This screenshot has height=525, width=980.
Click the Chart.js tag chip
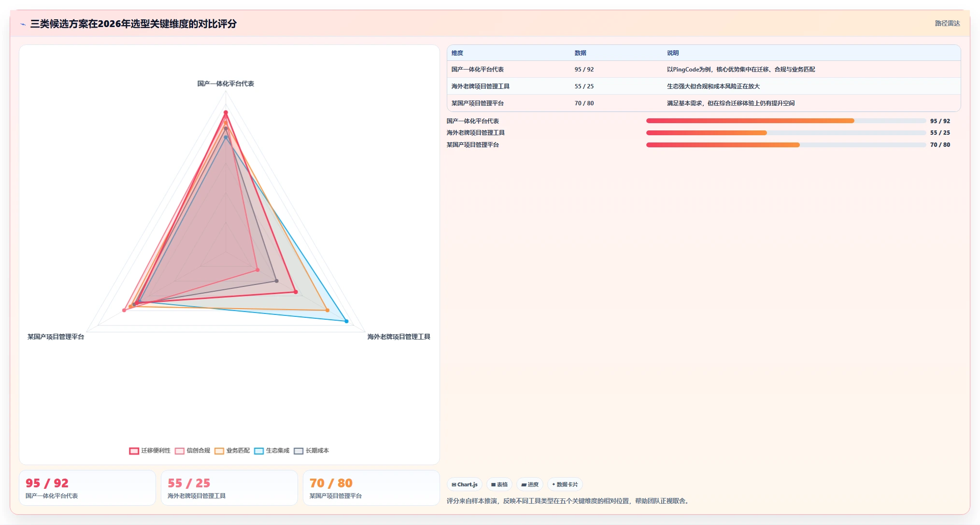tap(465, 484)
